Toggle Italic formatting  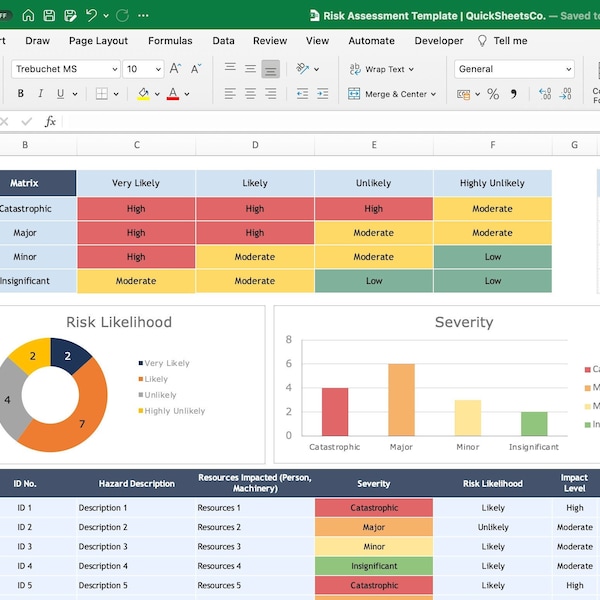point(40,93)
